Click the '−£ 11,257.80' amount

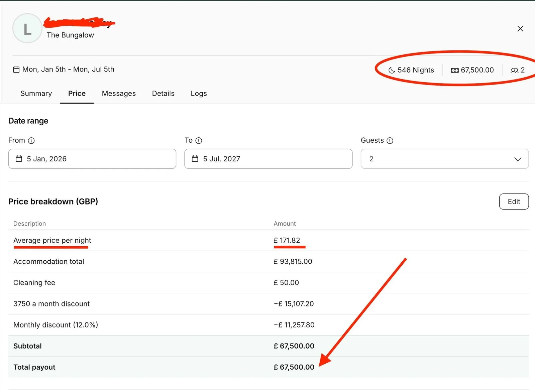tap(294, 325)
